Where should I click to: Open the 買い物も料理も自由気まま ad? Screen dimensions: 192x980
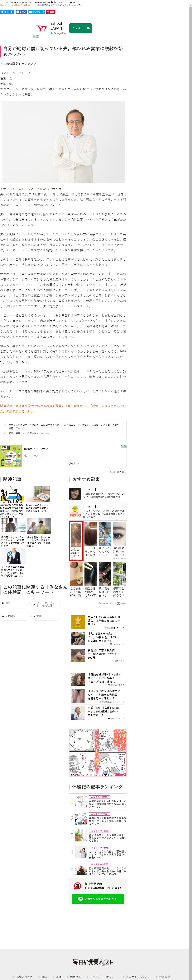(x=105, y=580)
